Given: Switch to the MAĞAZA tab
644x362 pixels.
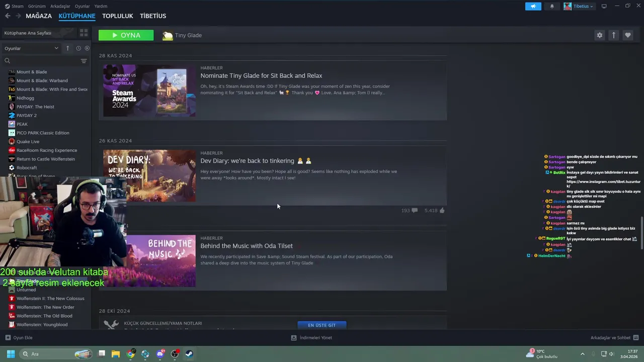Looking at the screenshot, I should [x=39, y=16].
